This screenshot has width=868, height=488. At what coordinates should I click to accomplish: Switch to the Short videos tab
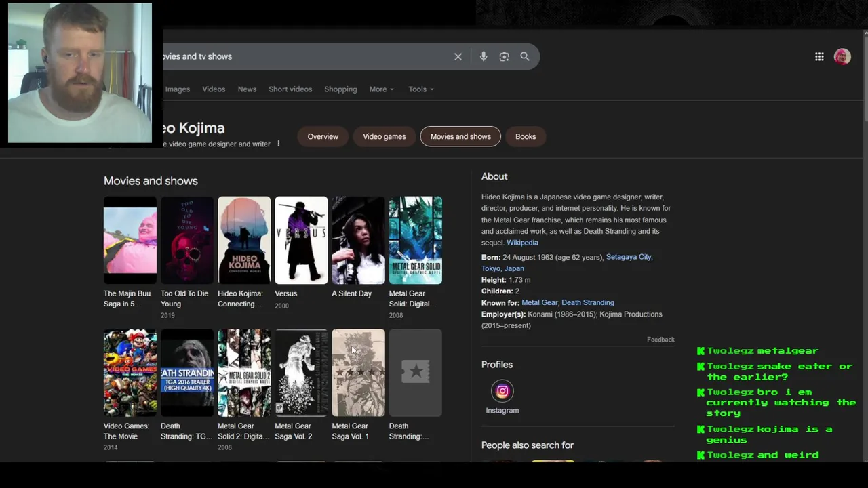point(290,89)
